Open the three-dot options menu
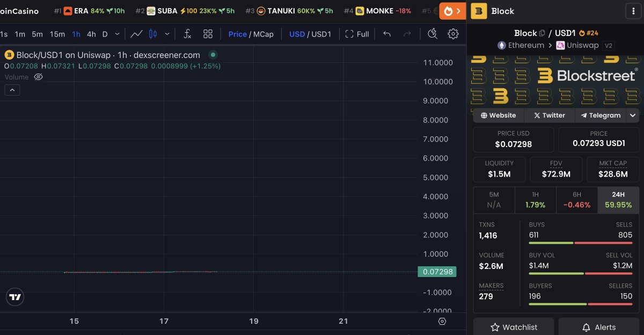The height and width of the screenshot is (335, 644). (633, 11)
